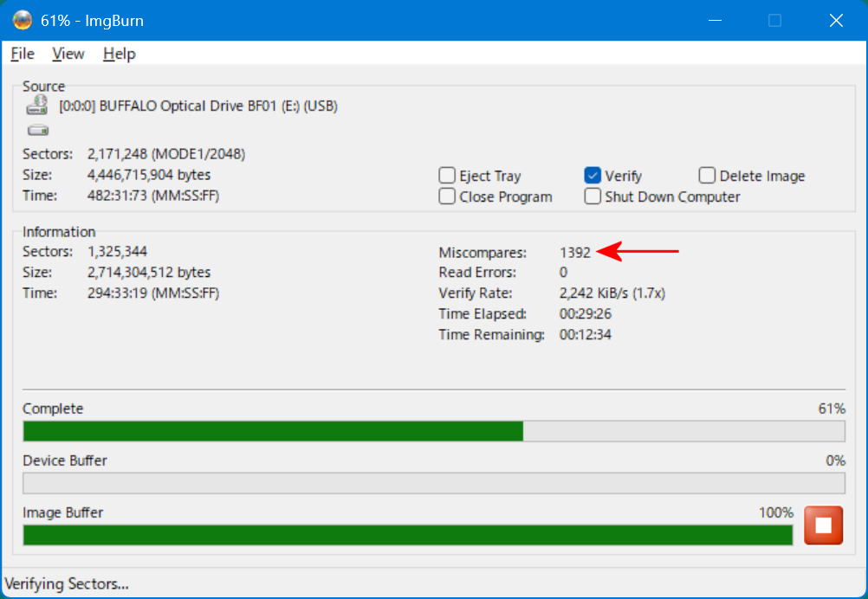
Task: Click the Device Buffer bar
Action: point(434,483)
